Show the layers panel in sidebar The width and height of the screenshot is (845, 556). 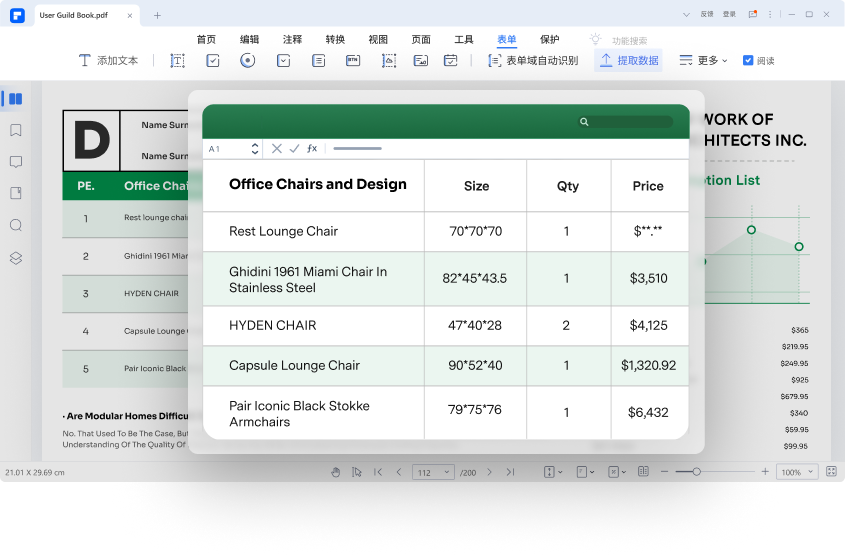point(16,258)
